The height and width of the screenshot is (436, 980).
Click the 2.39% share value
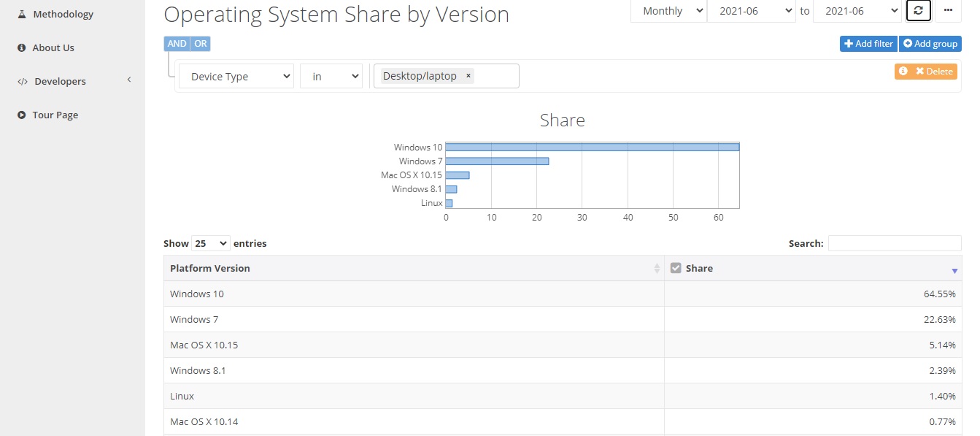tap(943, 370)
